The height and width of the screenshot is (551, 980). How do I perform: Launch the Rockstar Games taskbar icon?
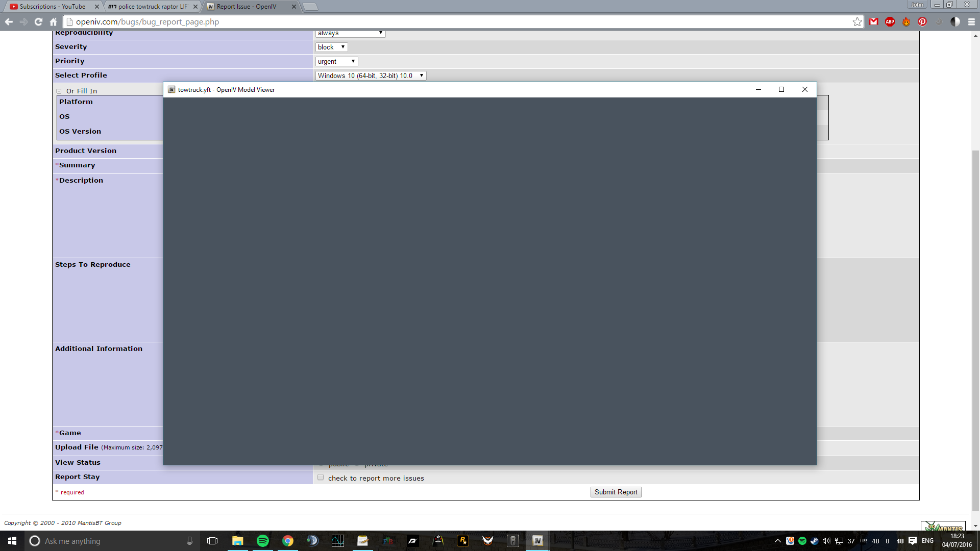point(463,541)
